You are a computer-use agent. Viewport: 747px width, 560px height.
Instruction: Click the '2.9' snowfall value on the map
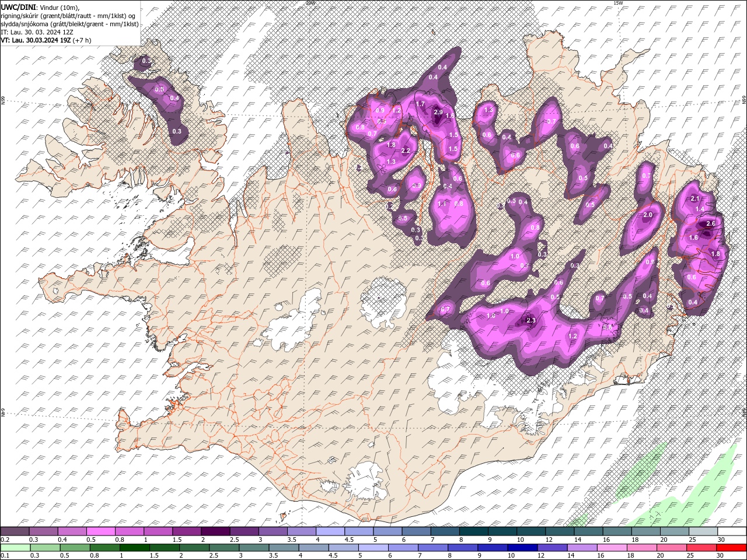click(x=438, y=112)
